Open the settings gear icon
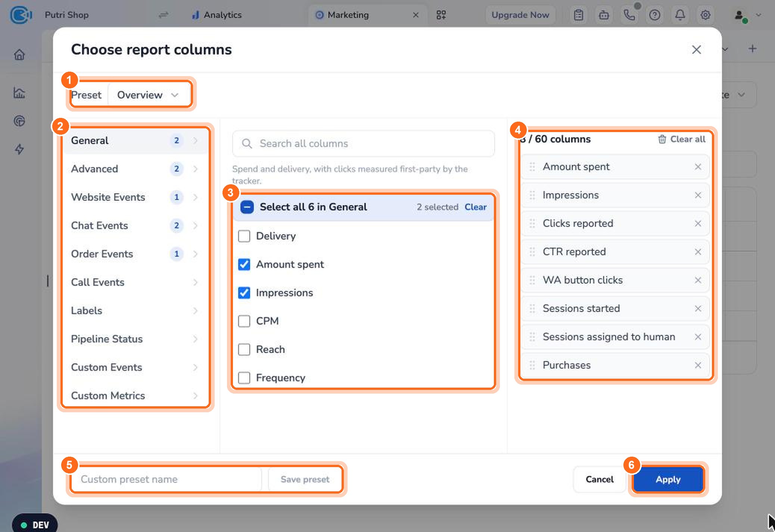The width and height of the screenshot is (775, 532). pos(705,15)
